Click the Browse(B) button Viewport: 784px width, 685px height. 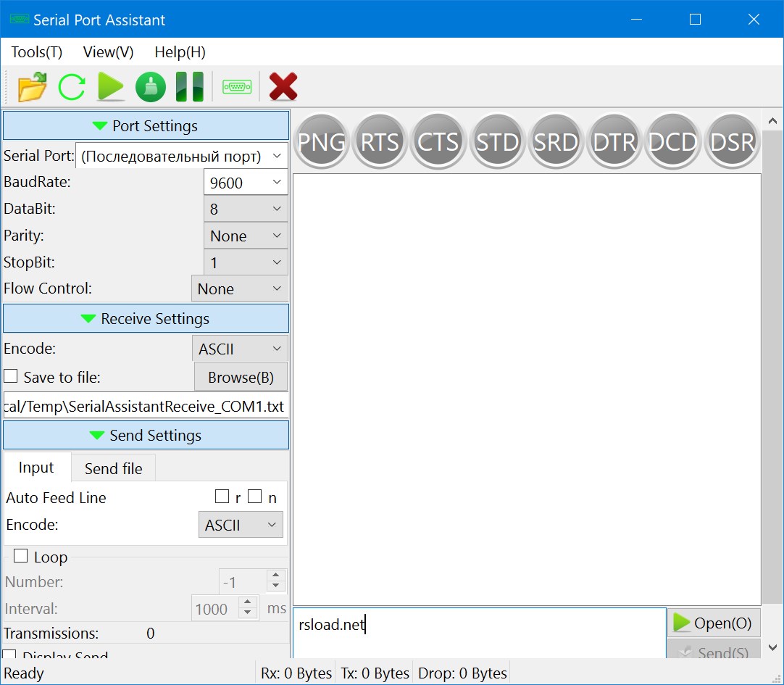(x=241, y=377)
